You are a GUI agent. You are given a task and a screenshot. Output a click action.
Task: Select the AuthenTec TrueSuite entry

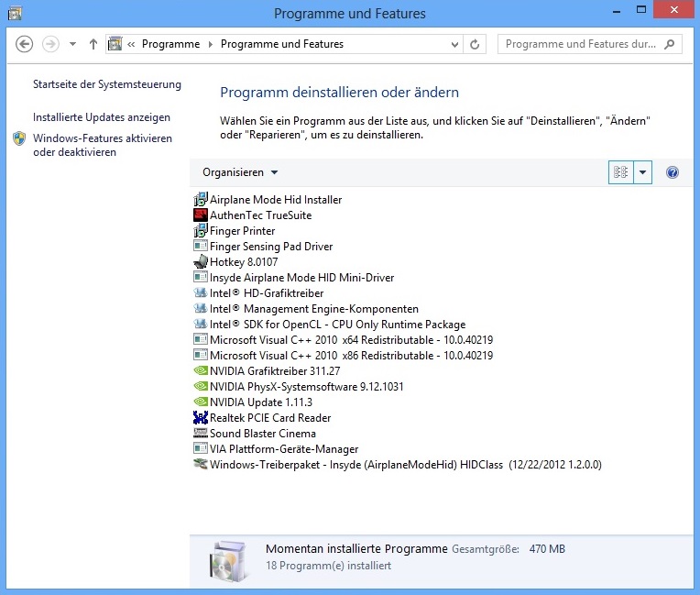pyautogui.click(x=261, y=215)
